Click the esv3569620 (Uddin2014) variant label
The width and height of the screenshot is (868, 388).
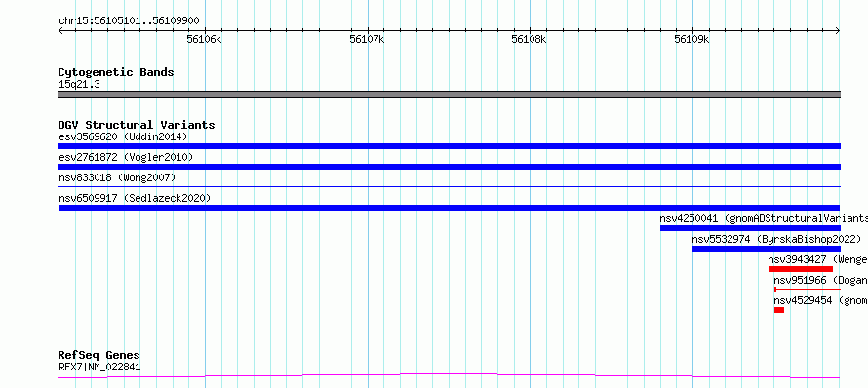point(123,136)
